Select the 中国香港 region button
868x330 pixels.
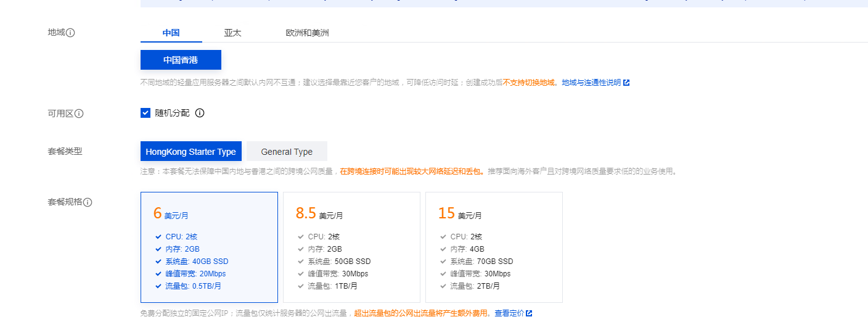click(x=181, y=60)
